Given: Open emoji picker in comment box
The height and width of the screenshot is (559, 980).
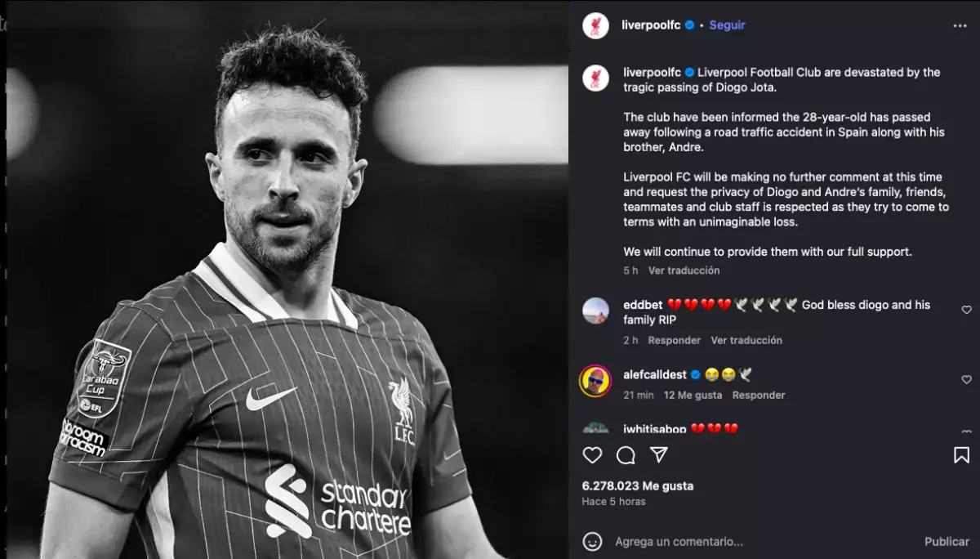Looking at the screenshot, I should tap(593, 541).
